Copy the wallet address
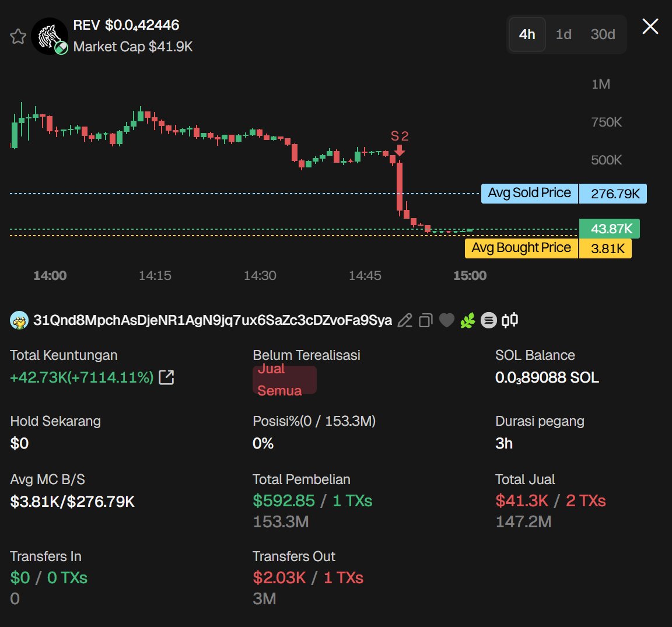The width and height of the screenshot is (672, 627). pos(426,320)
